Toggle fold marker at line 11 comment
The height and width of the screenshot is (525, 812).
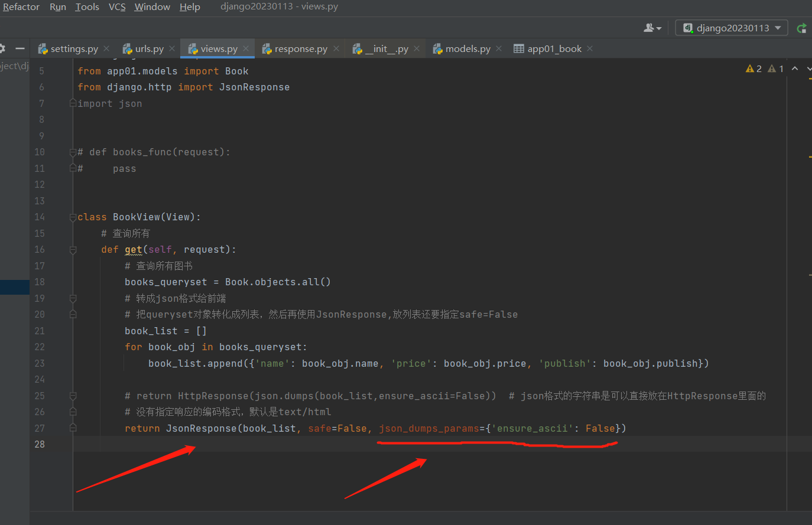[x=73, y=168]
